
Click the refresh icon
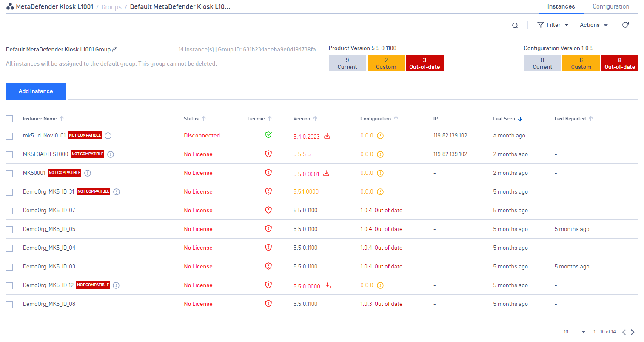(x=625, y=25)
